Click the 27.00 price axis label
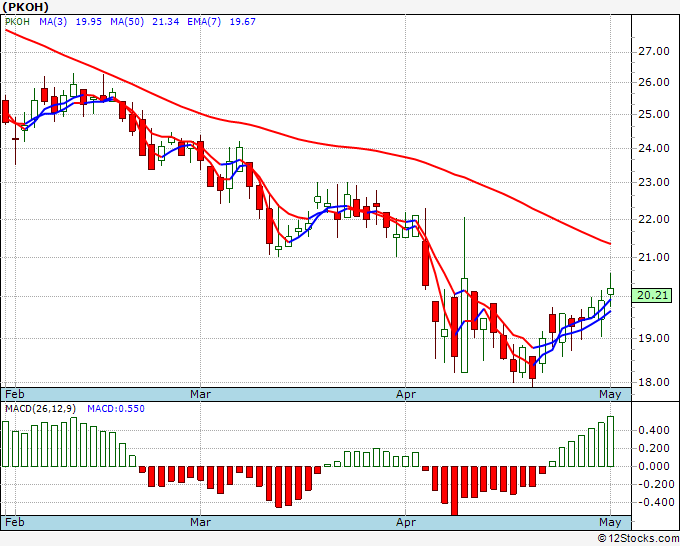680x546 pixels. pos(654,52)
